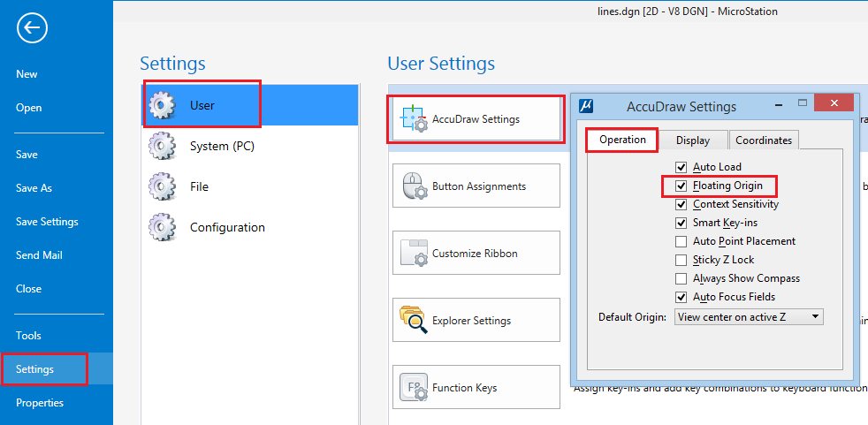Toggle the Auto Load checkbox

[x=681, y=167]
